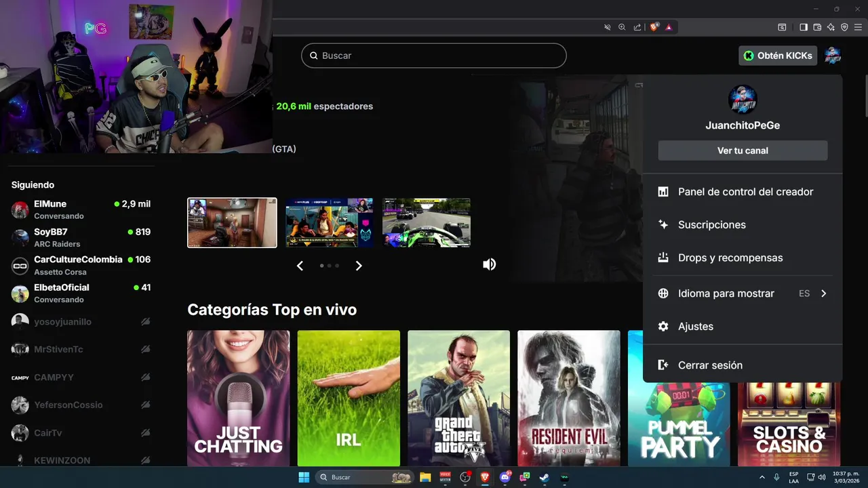Select the racing game stream thumbnail

427,223
